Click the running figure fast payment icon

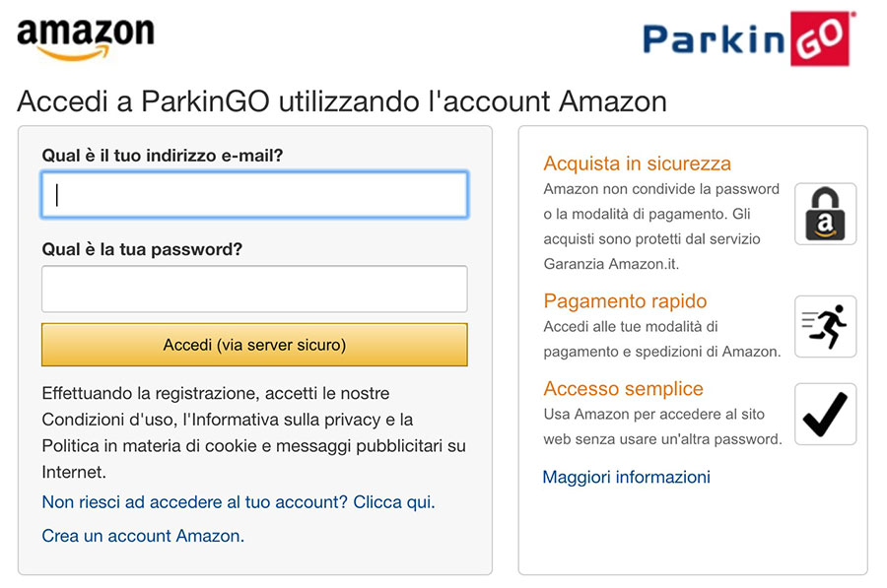pyautogui.click(x=825, y=326)
